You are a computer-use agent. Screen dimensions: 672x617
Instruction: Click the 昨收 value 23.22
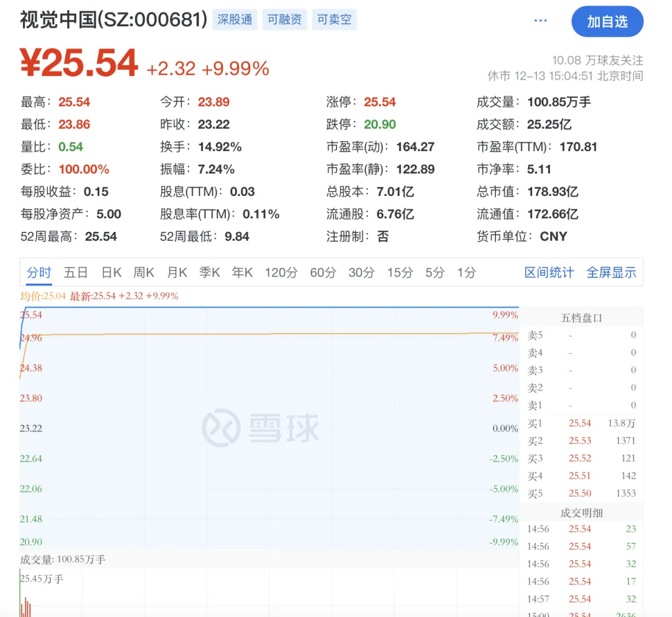click(x=214, y=124)
